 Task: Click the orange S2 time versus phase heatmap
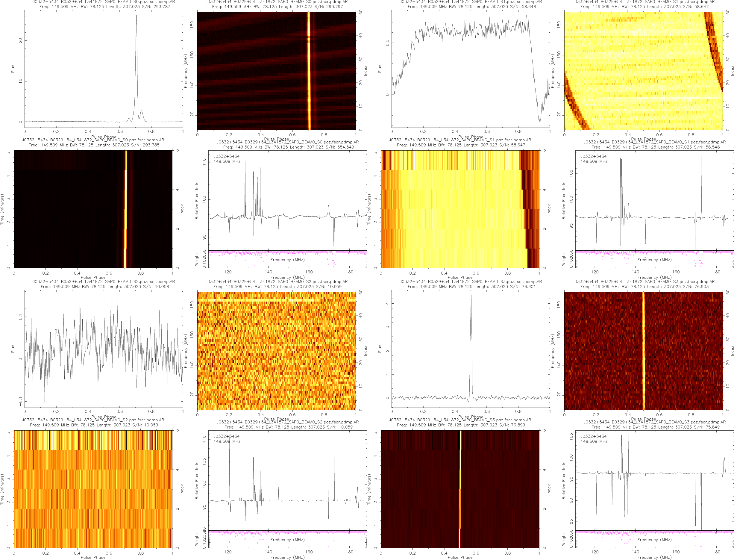[x=93, y=489]
